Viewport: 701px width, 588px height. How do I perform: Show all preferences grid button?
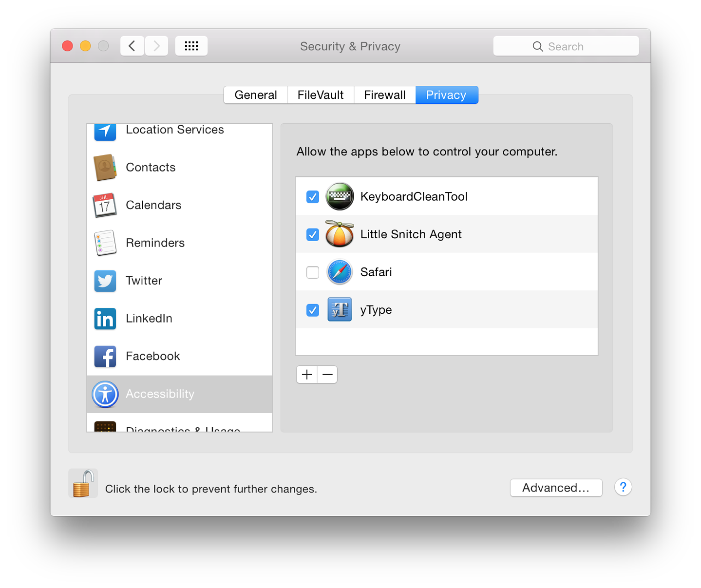click(191, 46)
